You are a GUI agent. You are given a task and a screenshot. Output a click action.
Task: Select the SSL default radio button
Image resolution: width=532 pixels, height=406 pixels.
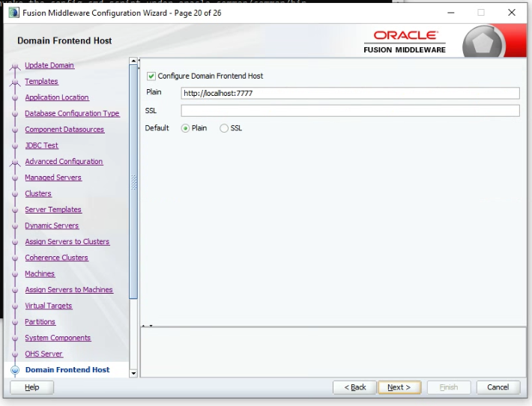[x=224, y=128]
